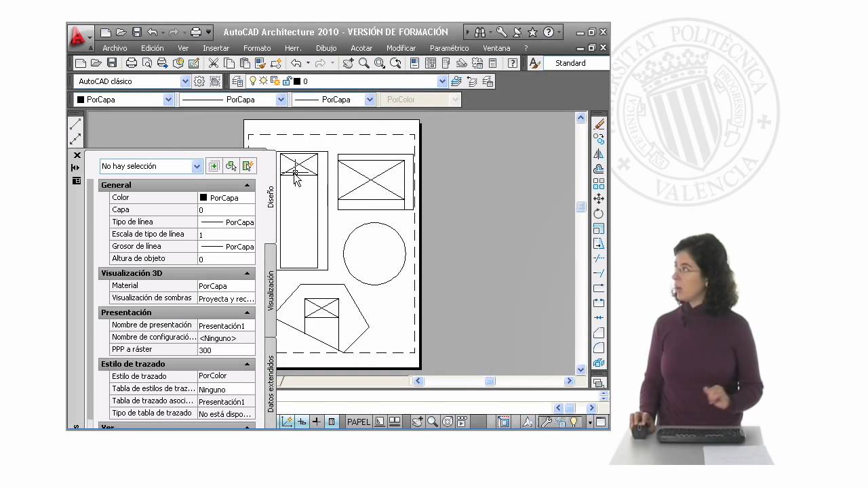The width and height of the screenshot is (868, 488).
Task: Click the binoculars search icon in the title bar
Action: tap(480, 32)
